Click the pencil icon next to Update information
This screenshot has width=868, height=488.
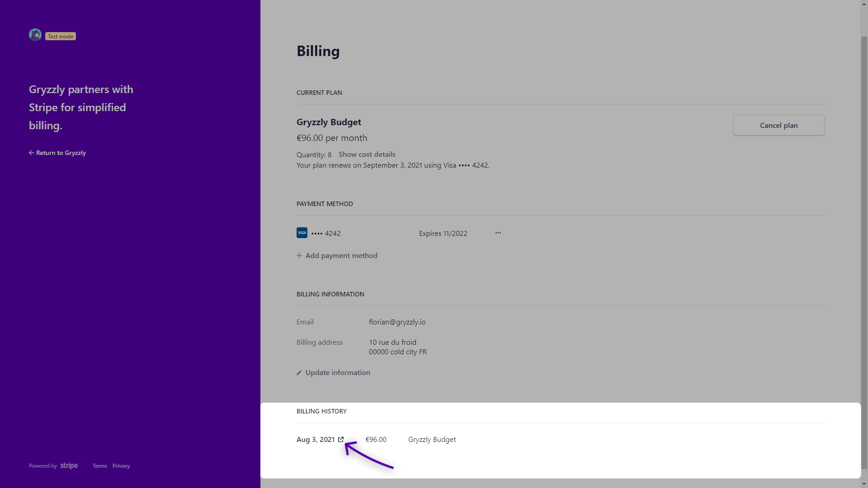299,373
